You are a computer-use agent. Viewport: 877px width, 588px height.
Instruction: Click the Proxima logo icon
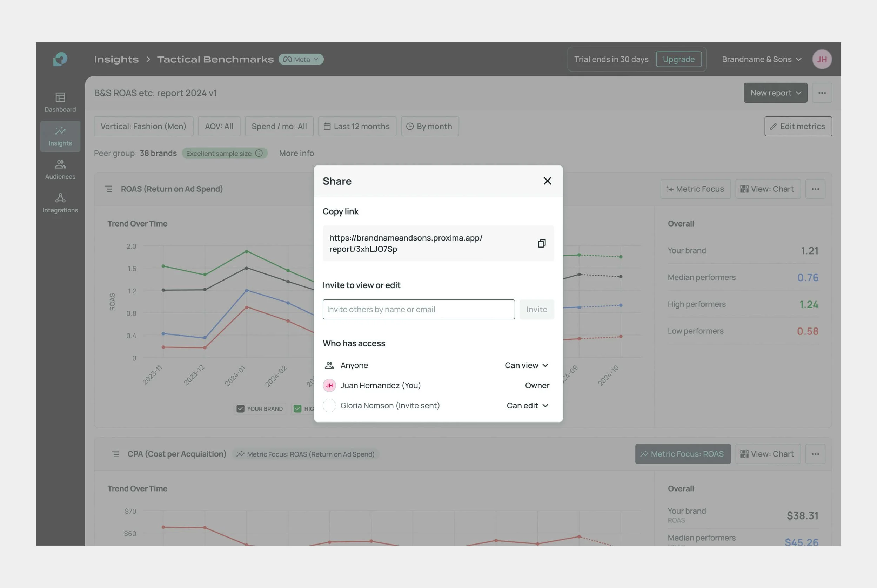point(60,59)
